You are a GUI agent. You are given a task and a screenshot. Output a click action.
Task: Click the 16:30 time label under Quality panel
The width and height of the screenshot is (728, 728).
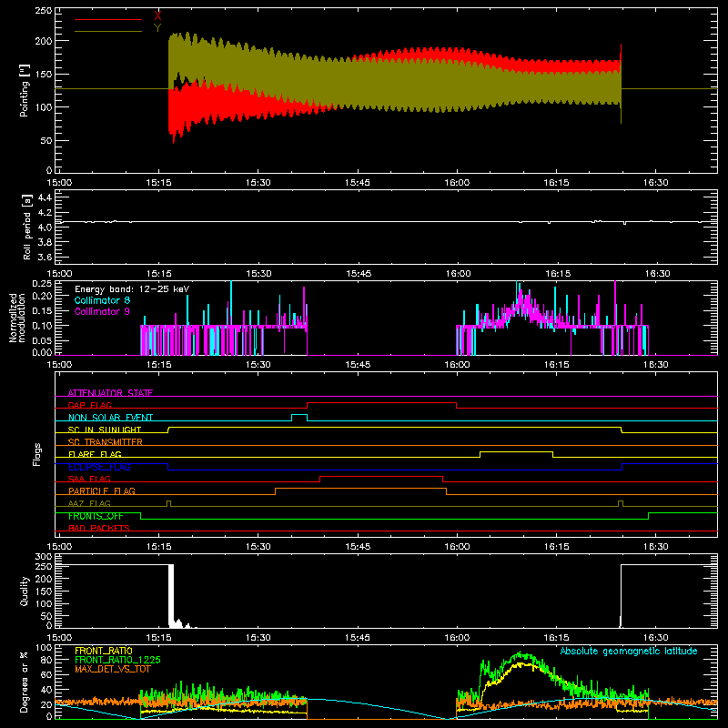(x=655, y=638)
